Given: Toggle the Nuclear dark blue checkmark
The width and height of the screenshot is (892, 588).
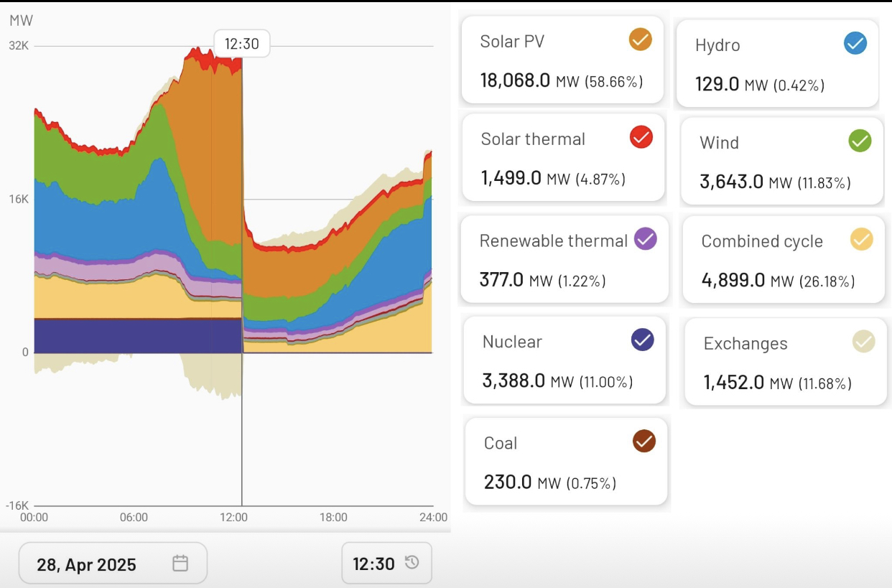Looking at the screenshot, I should pyautogui.click(x=642, y=340).
